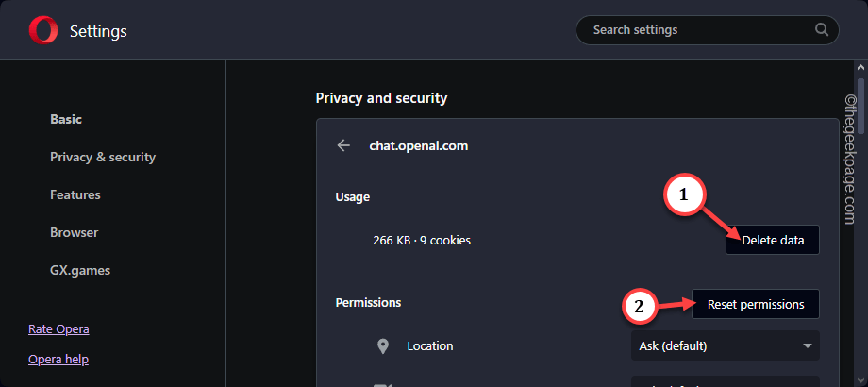Click the camera icon below Location
Image resolution: width=868 pixels, height=387 pixels.
coord(381,385)
